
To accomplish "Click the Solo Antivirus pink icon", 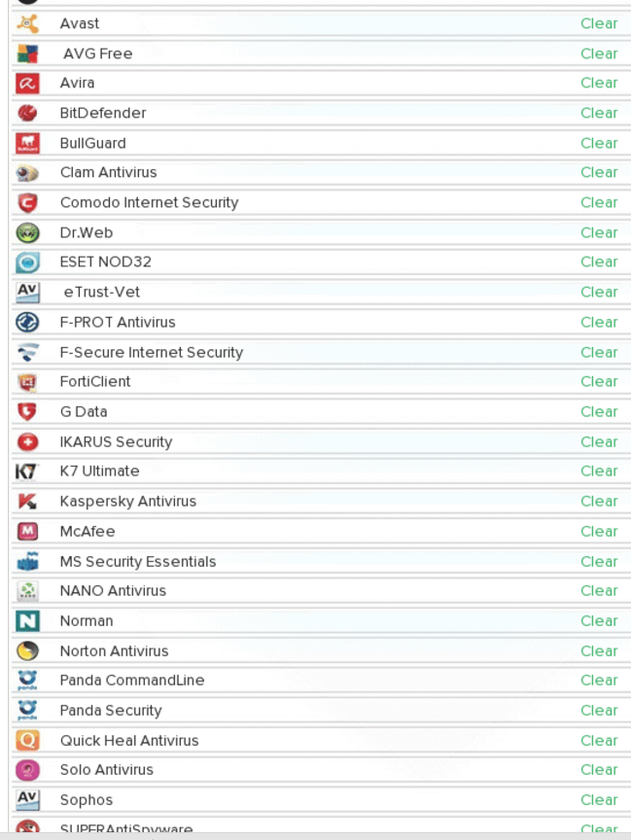I will pyautogui.click(x=27, y=770).
